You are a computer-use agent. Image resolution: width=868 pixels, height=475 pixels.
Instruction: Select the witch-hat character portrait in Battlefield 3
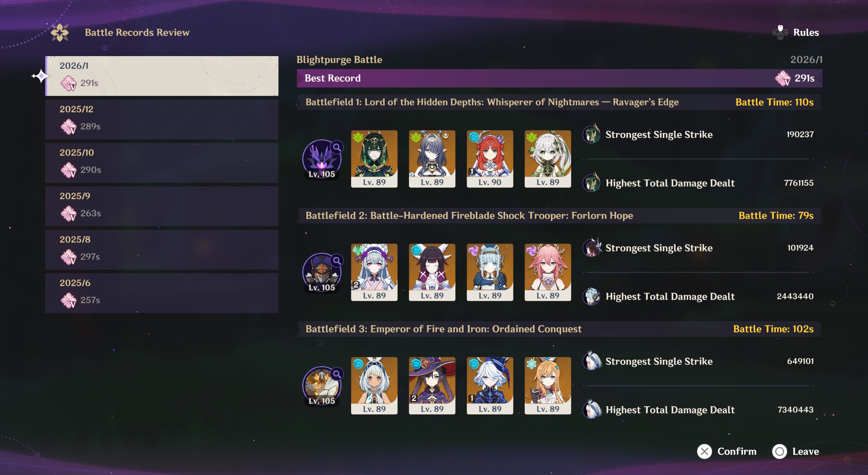pos(432,385)
